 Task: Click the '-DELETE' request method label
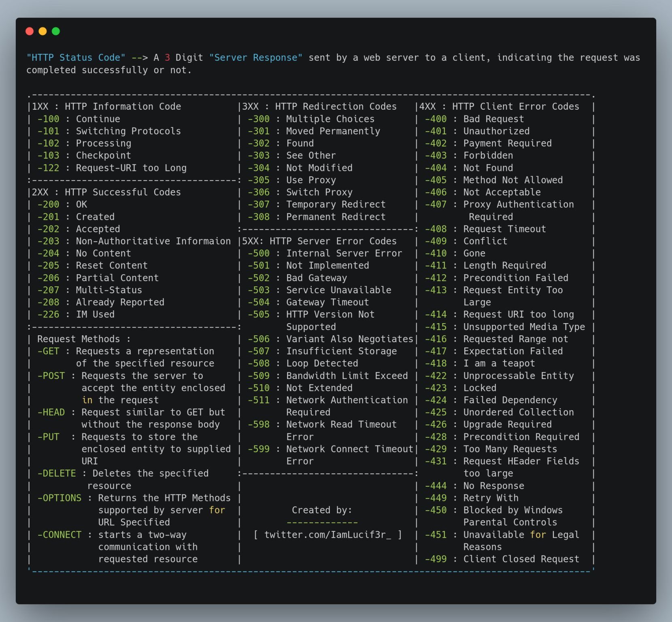pyautogui.click(x=57, y=473)
